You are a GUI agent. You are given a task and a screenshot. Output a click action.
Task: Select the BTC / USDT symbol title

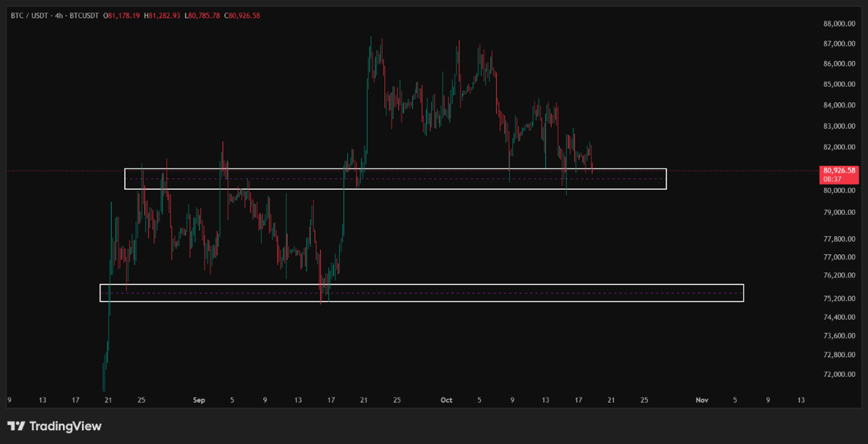[x=29, y=16]
